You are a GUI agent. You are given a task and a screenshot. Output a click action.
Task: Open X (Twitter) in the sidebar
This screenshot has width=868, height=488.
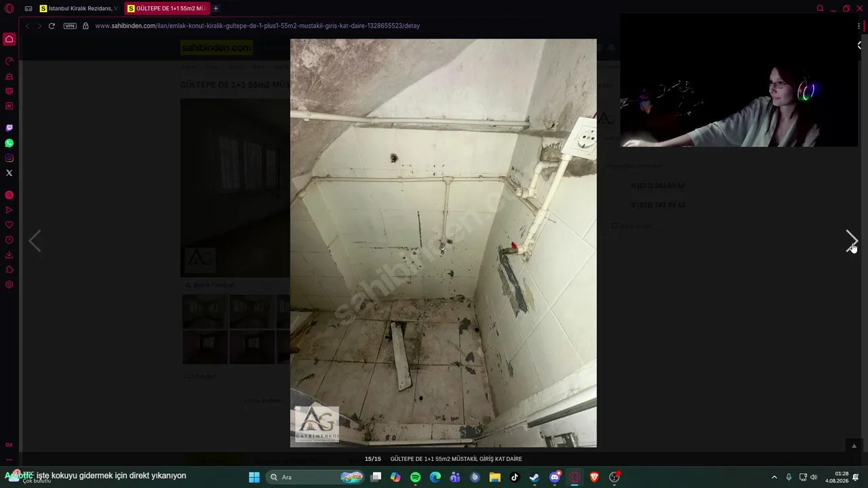tap(9, 173)
